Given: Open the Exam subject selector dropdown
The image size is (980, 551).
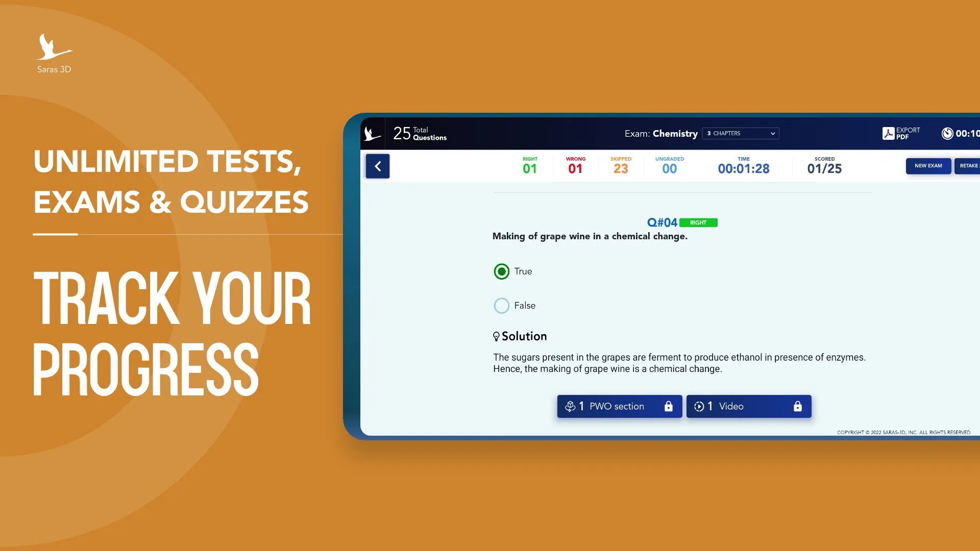Looking at the screenshot, I should pyautogui.click(x=741, y=133).
